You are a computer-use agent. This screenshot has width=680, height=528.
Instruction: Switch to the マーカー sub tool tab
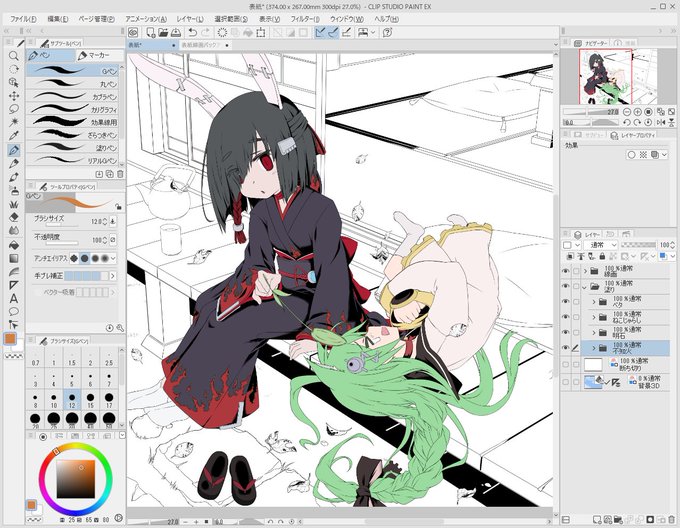[99, 55]
